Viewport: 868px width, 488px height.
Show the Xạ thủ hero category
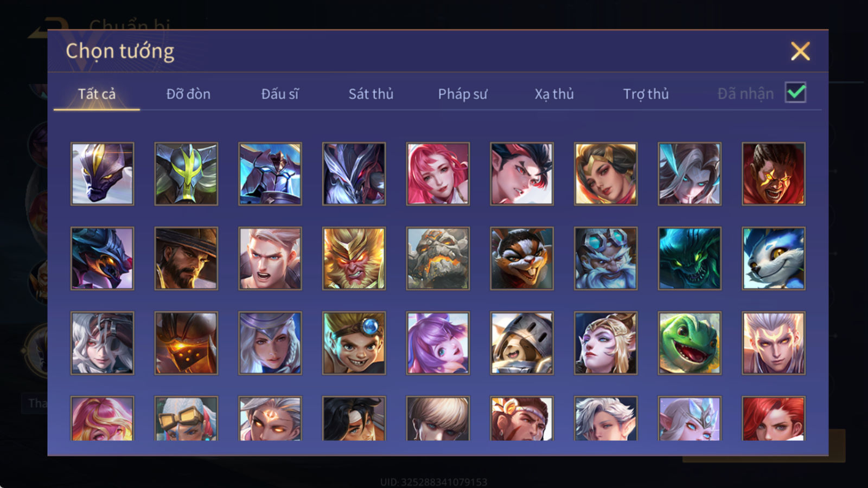tap(554, 94)
